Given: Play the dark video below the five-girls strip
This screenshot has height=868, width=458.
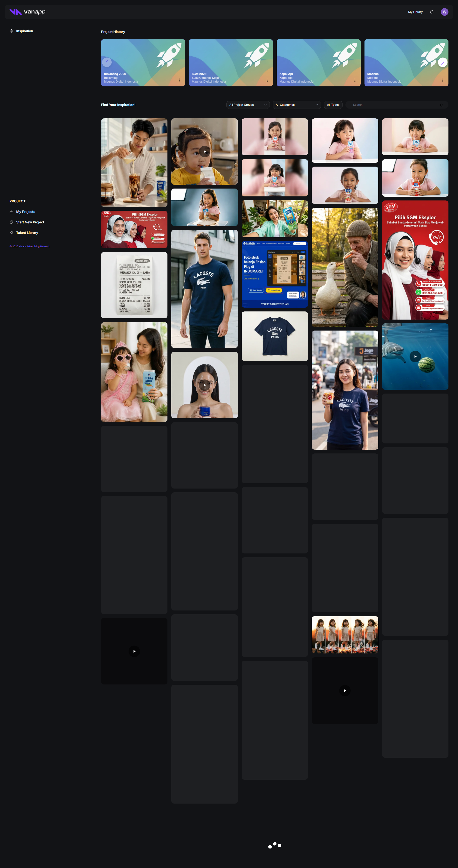Looking at the screenshot, I should tap(345, 690).
